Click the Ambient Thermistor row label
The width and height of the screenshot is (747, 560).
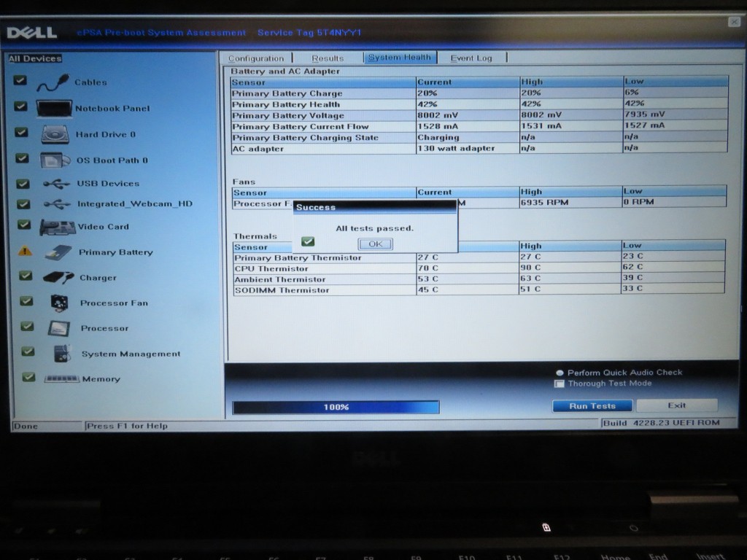279,279
